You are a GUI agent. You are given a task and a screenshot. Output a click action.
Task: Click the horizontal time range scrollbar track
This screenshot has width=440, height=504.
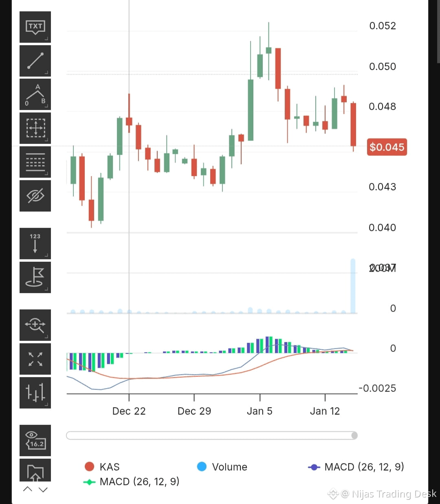point(212,435)
